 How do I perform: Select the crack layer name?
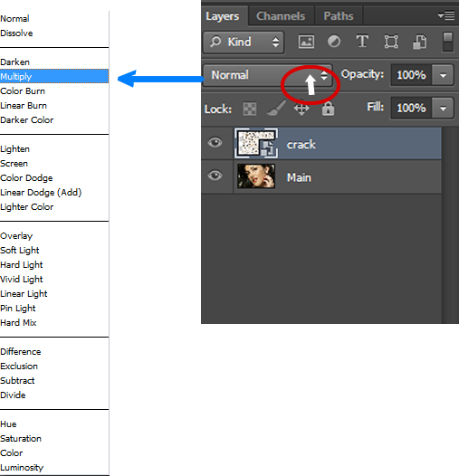[301, 145]
